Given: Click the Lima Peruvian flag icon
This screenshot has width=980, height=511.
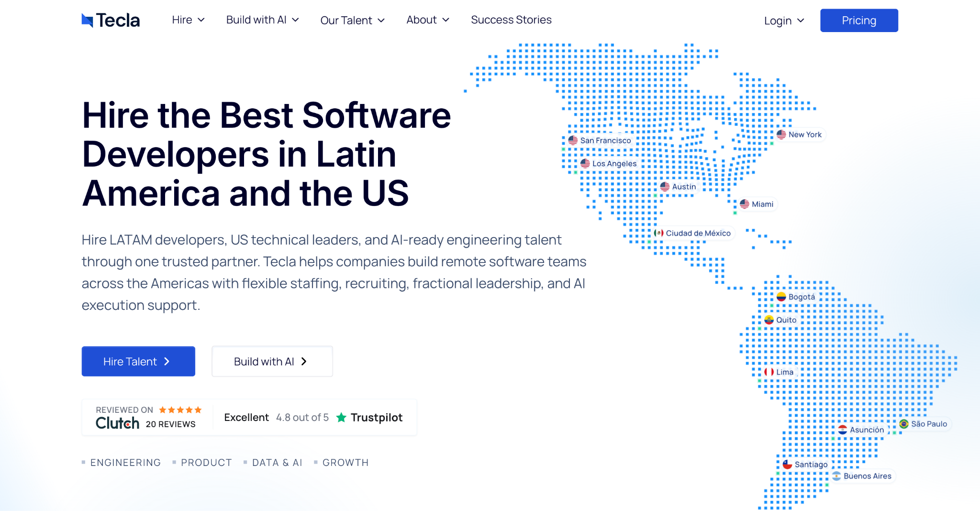Looking at the screenshot, I should [769, 372].
